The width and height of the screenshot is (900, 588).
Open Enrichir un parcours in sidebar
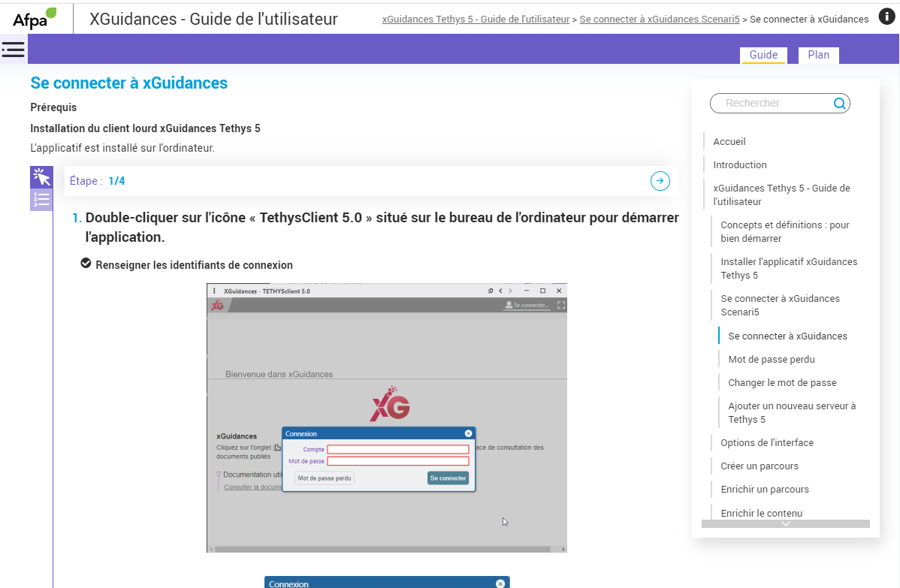coord(765,490)
